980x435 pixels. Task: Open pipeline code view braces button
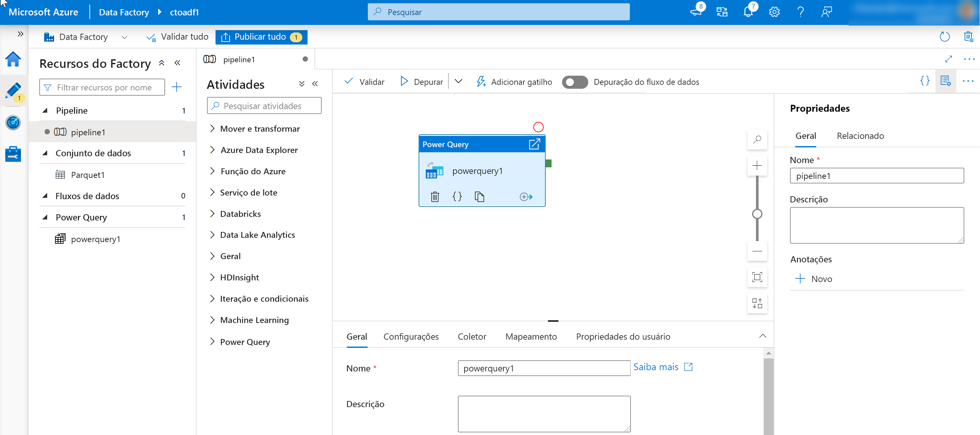925,81
